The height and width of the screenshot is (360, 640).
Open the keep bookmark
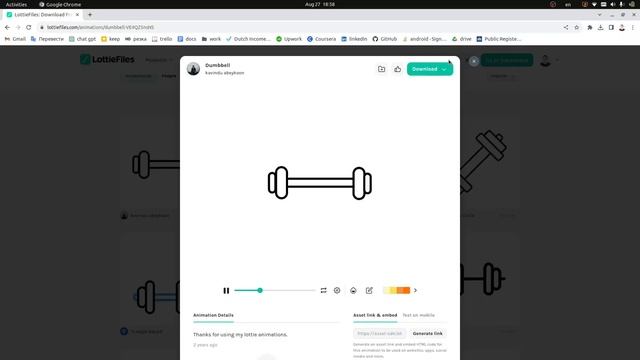(x=110, y=39)
